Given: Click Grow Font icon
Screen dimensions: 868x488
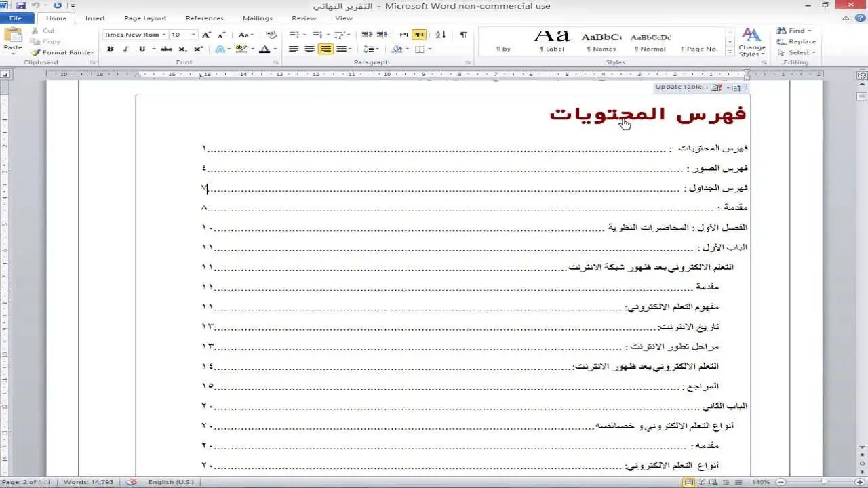Looking at the screenshot, I should [207, 35].
